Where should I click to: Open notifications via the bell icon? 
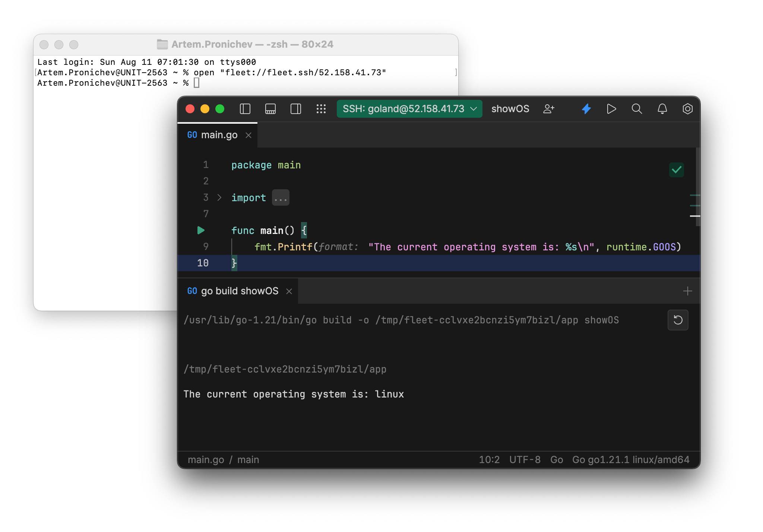pos(662,109)
